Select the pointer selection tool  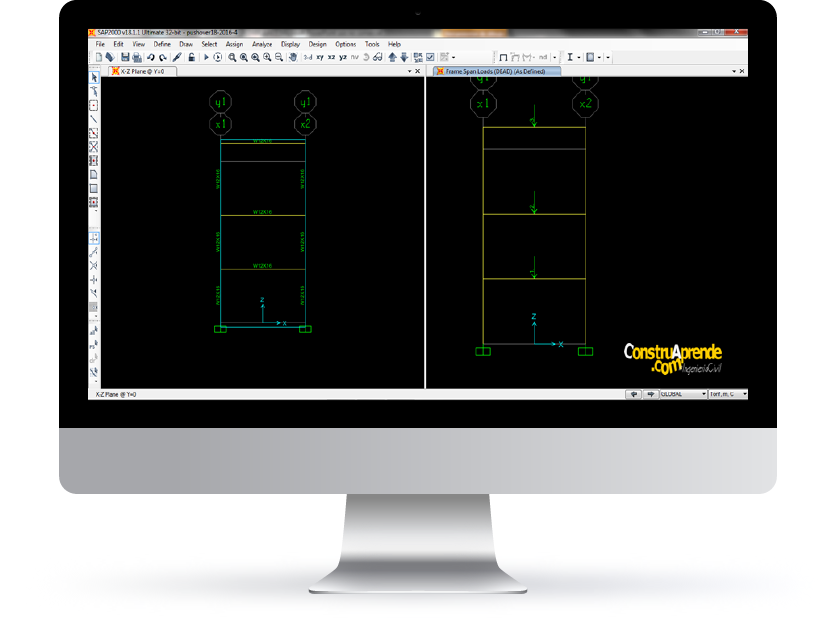94,78
